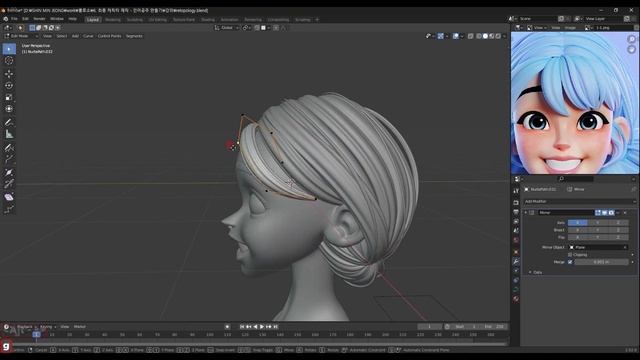Image resolution: width=640 pixels, height=360 pixels.
Task: Switch to the UV Editing workspace tab
Action: (158, 20)
